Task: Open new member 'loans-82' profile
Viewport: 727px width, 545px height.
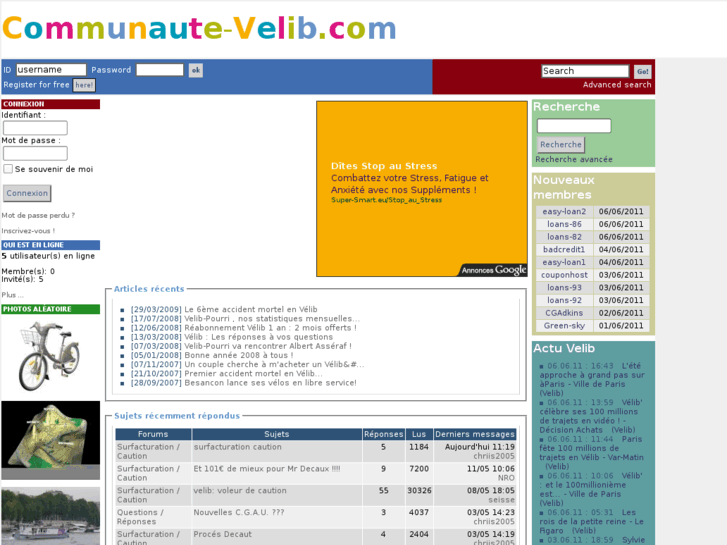Action: pyautogui.click(x=564, y=237)
